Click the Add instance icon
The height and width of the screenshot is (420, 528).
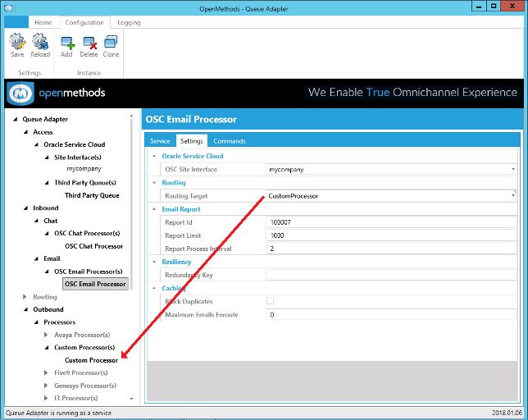66,47
